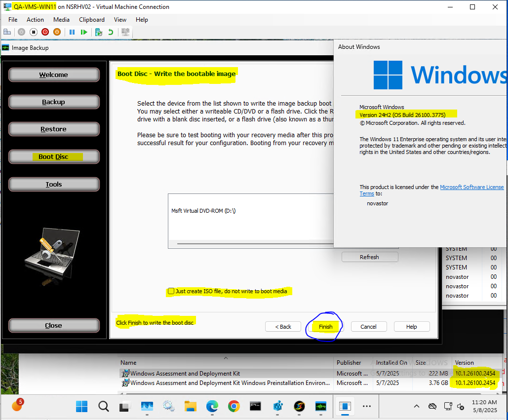
Task: Open the View menu
Action: point(120,20)
